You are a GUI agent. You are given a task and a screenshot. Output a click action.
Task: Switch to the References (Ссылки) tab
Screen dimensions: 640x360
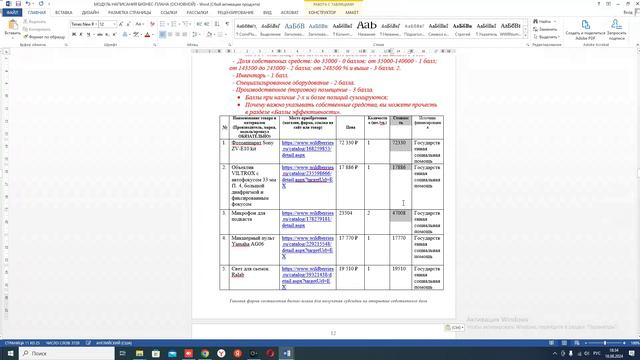pyautogui.click(x=169, y=13)
